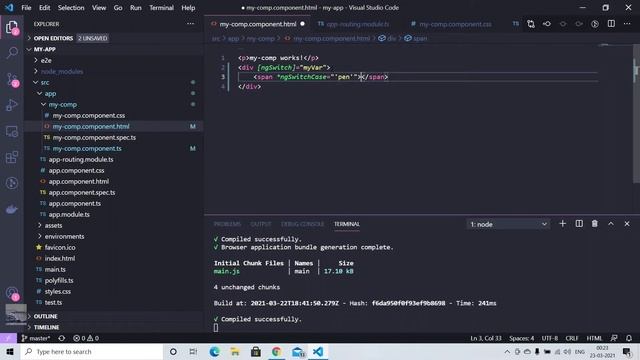The height and width of the screenshot is (360, 640).
Task: Open the Accounts menu in activity bar
Action: coord(12,293)
